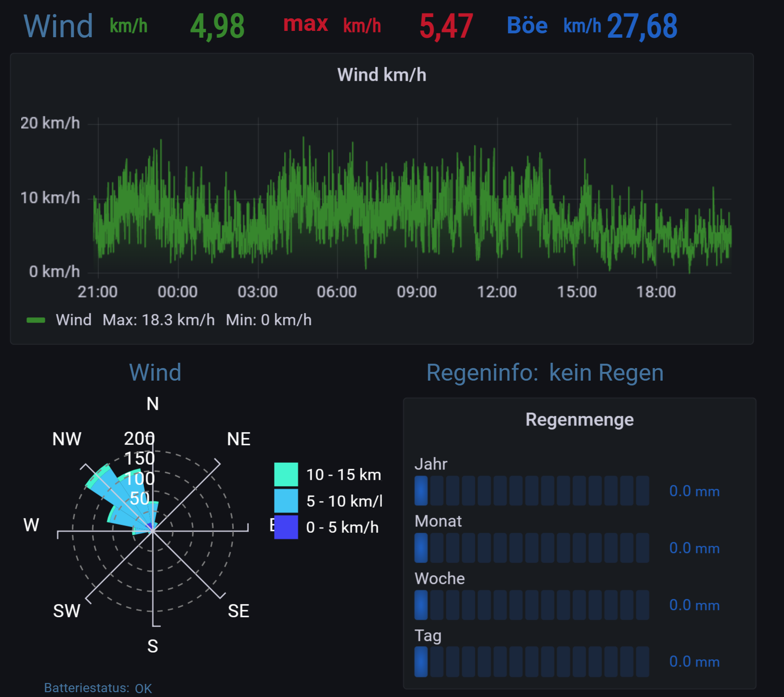Click the Tag 0.0 mm value
784x697 pixels.
coord(694,662)
